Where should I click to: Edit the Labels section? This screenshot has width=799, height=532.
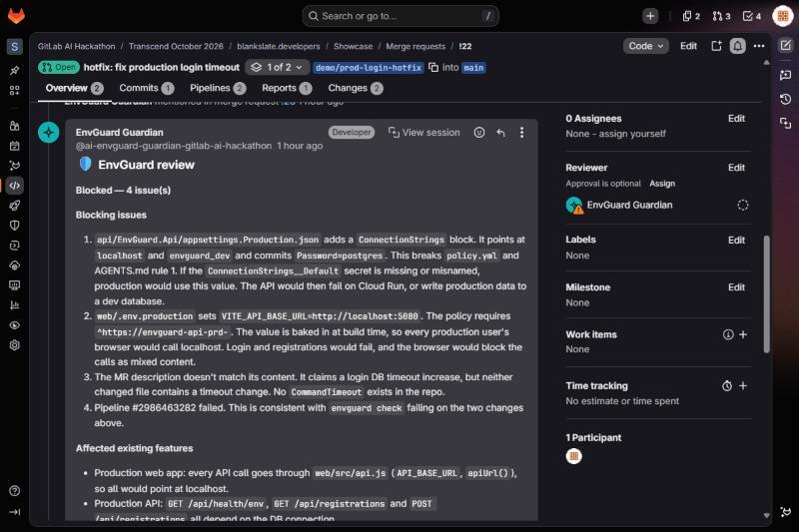(736, 240)
